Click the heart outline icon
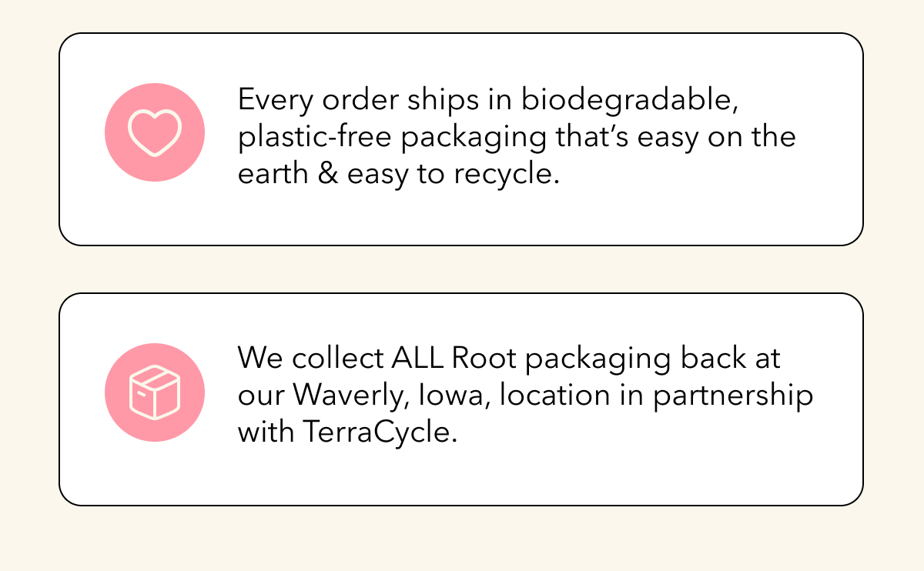 pos(155,133)
